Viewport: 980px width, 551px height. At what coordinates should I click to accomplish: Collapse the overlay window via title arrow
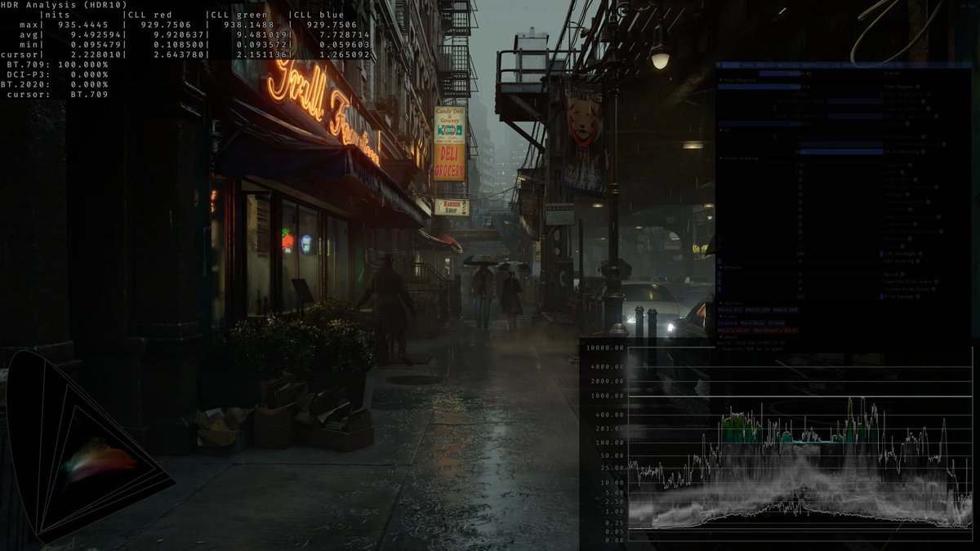pos(719,64)
